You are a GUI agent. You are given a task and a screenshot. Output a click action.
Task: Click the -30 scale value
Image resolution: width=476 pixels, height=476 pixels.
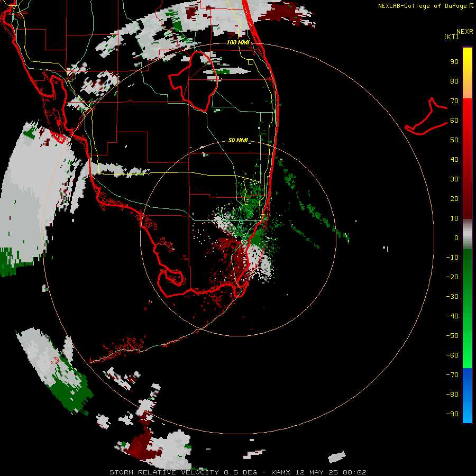(452, 297)
